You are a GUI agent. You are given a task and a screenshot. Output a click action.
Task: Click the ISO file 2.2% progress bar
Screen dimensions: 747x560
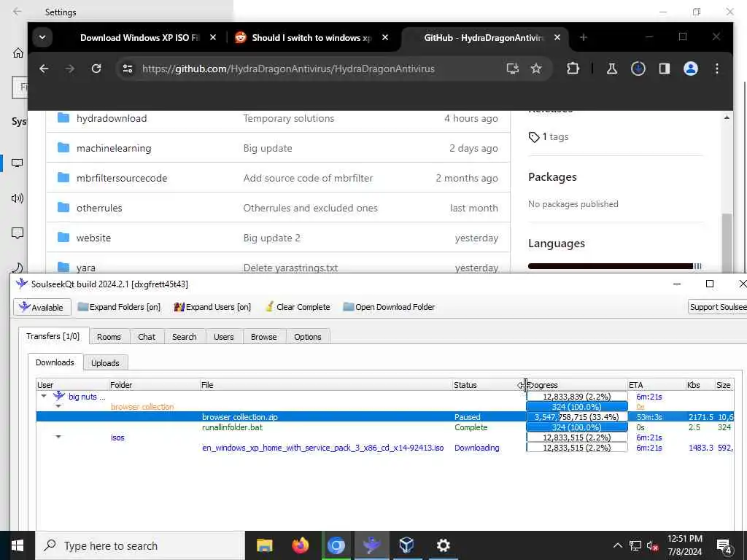(x=577, y=448)
